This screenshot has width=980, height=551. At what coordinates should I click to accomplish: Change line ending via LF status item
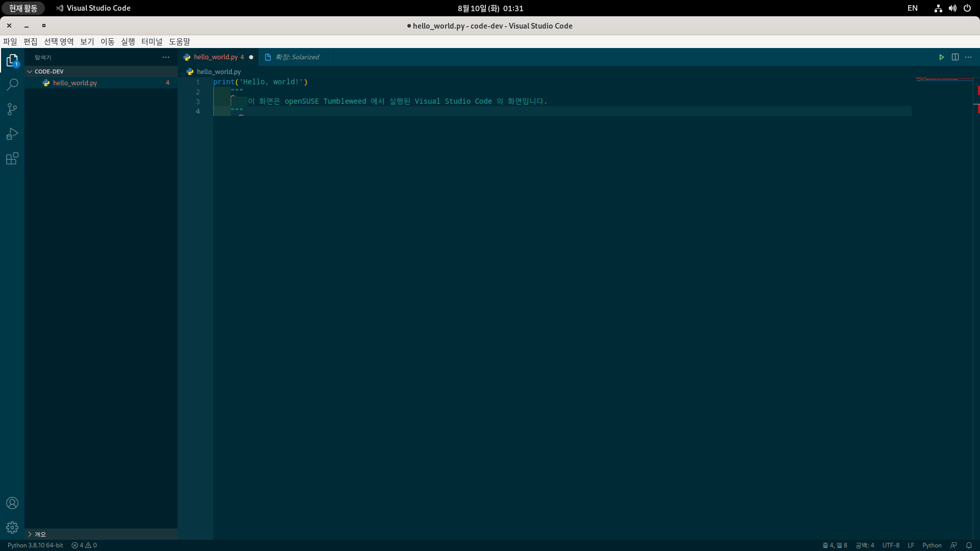coord(911,545)
